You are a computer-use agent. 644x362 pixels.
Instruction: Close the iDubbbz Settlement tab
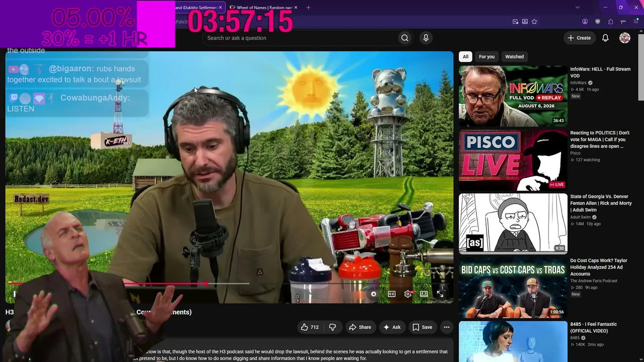click(x=221, y=8)
